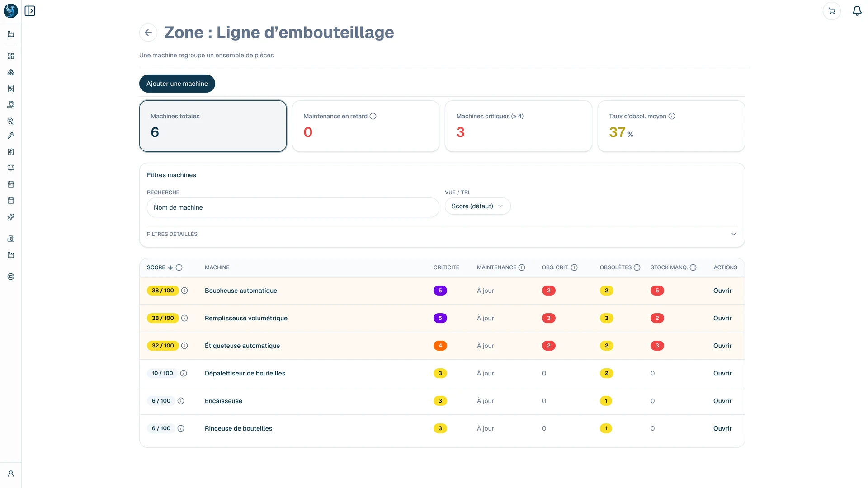Open the notifications bell in top bar

[857, 11]
